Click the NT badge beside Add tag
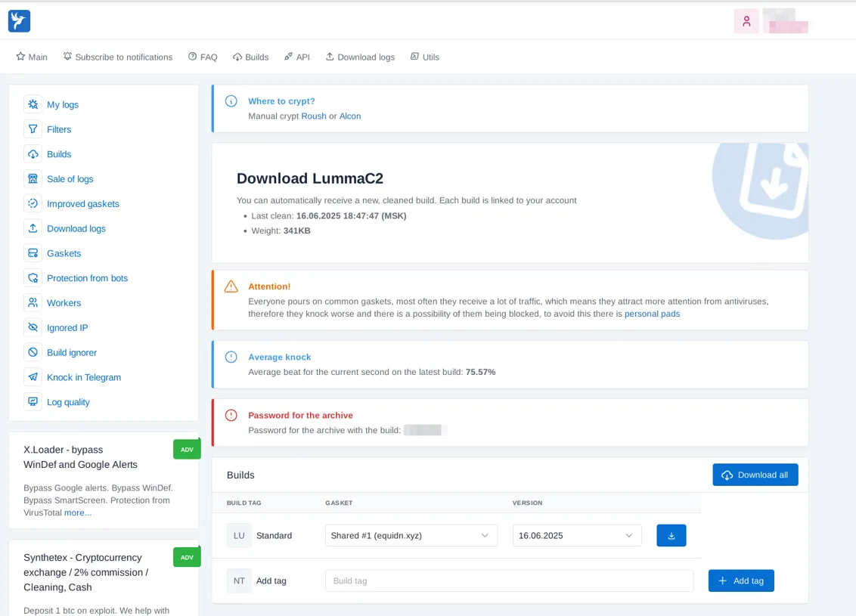This screenshot has height=616, width=856. pyautogui.click(x=239, y=581)
